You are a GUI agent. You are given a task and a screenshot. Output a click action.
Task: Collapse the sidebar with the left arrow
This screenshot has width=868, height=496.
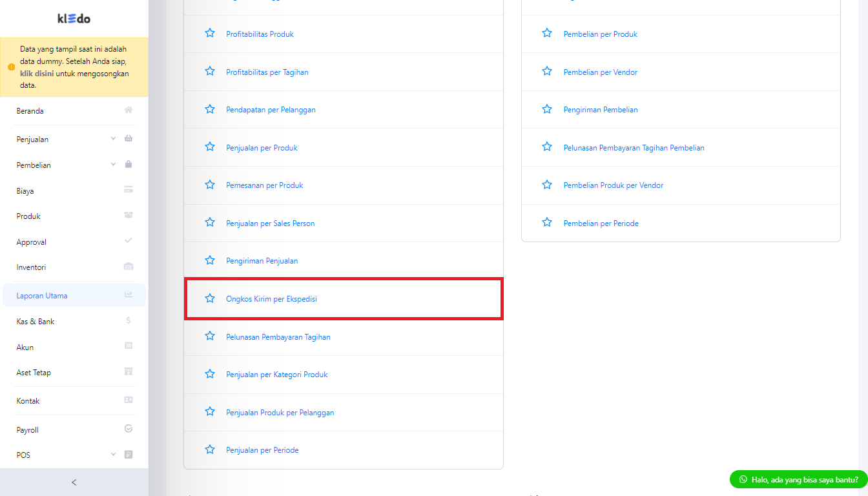74,482
